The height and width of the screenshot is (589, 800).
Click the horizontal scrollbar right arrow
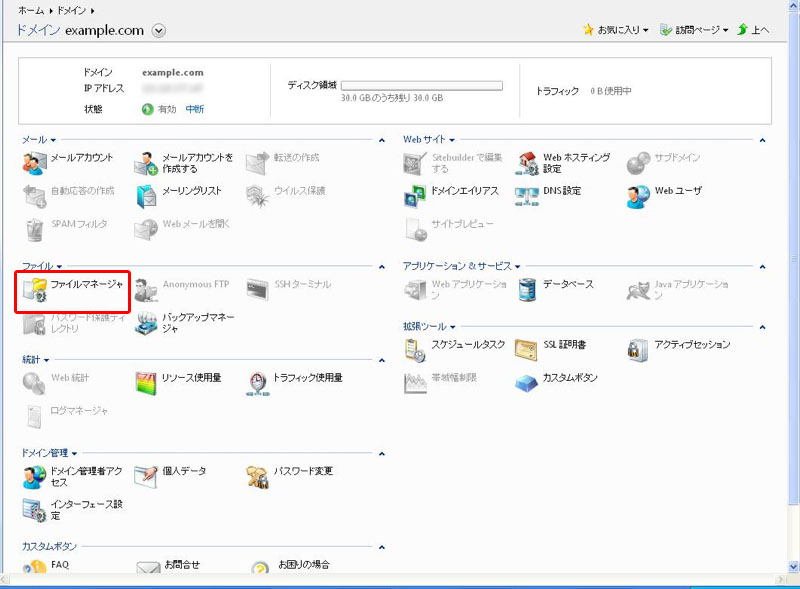point(781,579)
